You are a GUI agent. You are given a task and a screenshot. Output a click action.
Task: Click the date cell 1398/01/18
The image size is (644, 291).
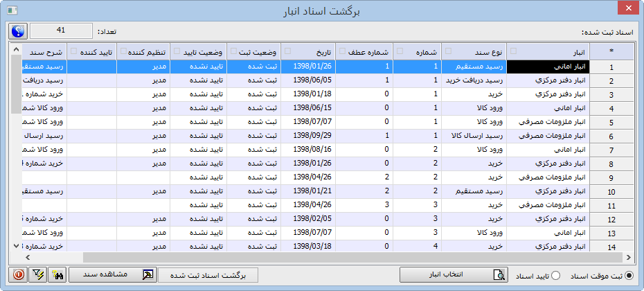pos(308,94)
